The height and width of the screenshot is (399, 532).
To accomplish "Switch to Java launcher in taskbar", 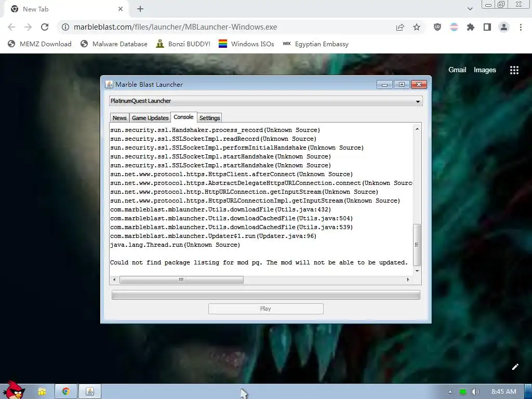I will 90,392.
